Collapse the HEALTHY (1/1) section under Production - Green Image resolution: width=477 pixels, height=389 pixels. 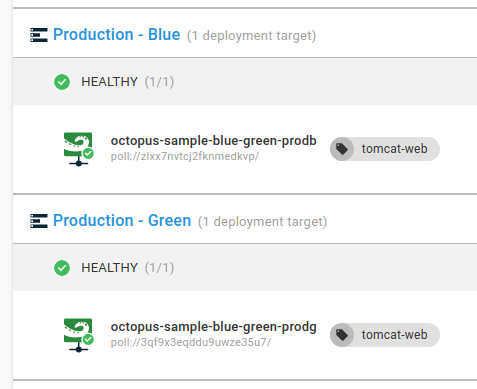[245, 268]
